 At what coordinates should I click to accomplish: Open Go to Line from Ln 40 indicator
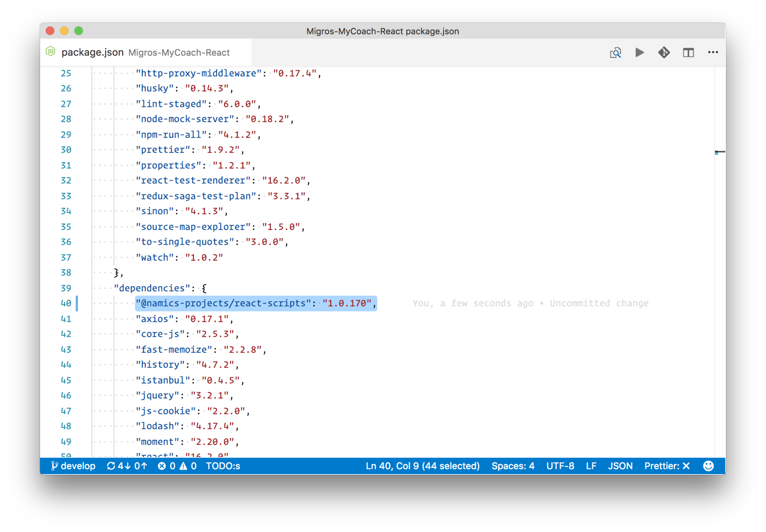coord(422,466)
